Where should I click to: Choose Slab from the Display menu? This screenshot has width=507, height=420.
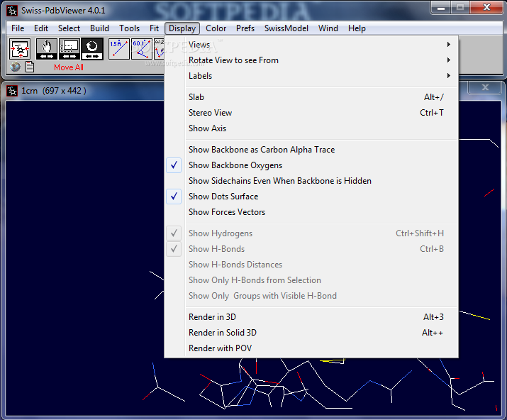click(312, 97)
